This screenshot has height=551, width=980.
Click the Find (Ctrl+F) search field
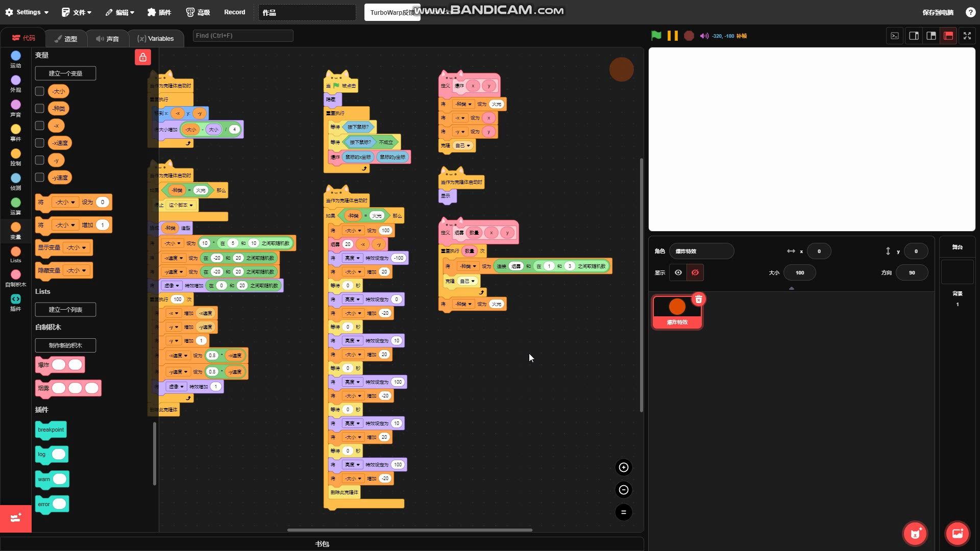243,36
